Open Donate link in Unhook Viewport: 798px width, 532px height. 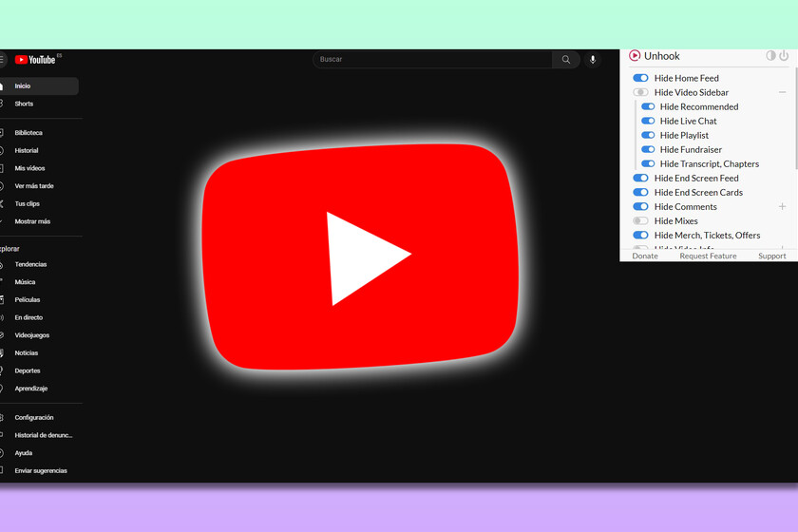click(x=645, y=256)
